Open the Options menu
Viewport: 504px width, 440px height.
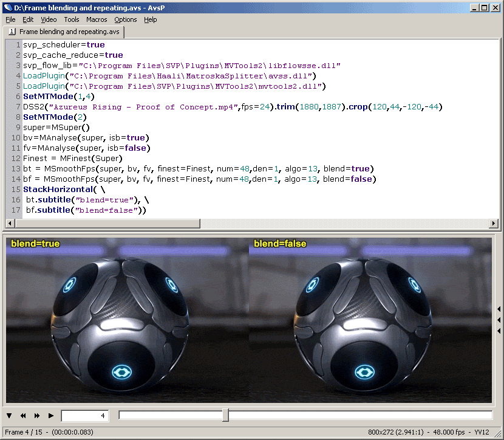point(126,19)
